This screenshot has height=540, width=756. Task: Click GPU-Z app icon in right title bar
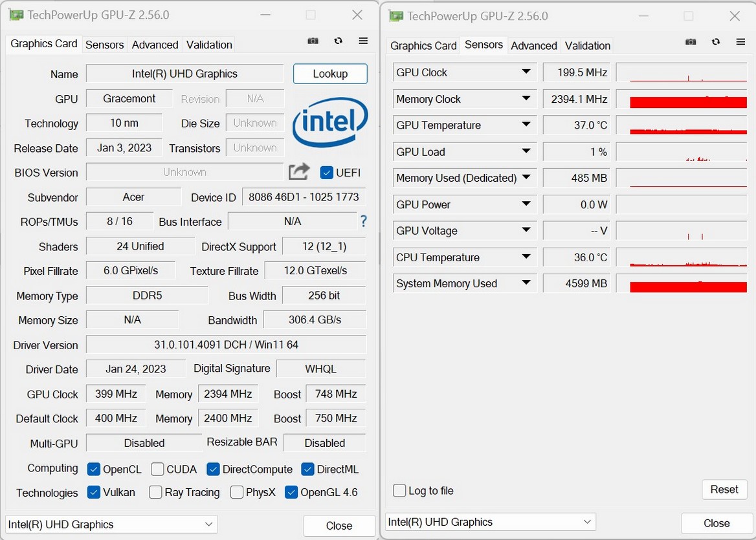[x=396, y=16]
